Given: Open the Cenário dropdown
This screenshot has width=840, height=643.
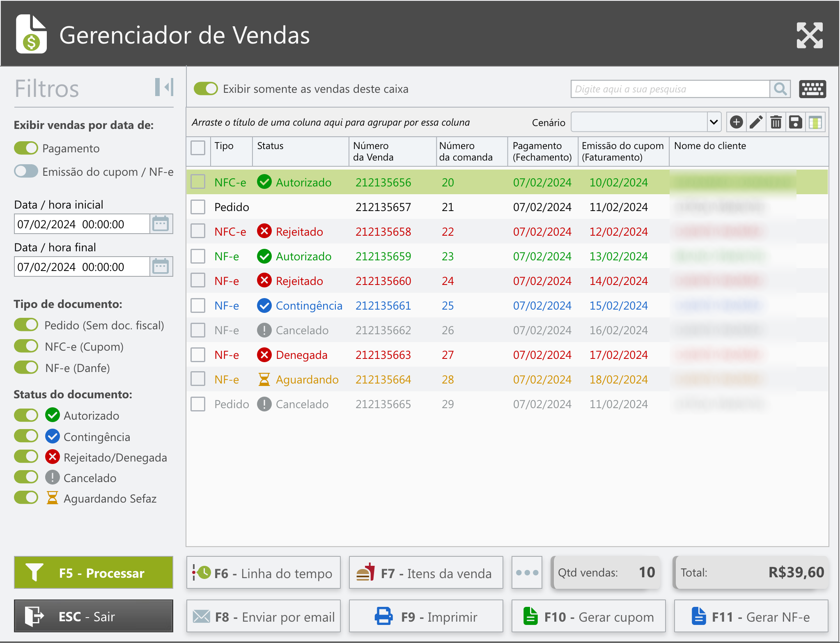Looking at the screenshot, I should click(x=714, y=122).
